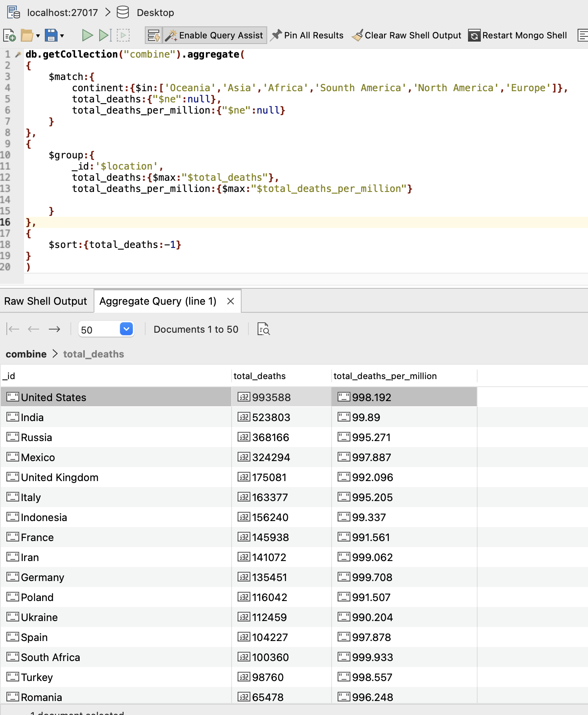Open the page size dropdown showing 50
This screenshot has height=715, width=588.
tap(126, 329)
